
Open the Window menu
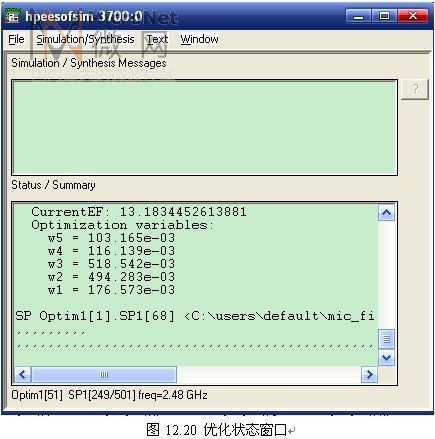[199, 39]
